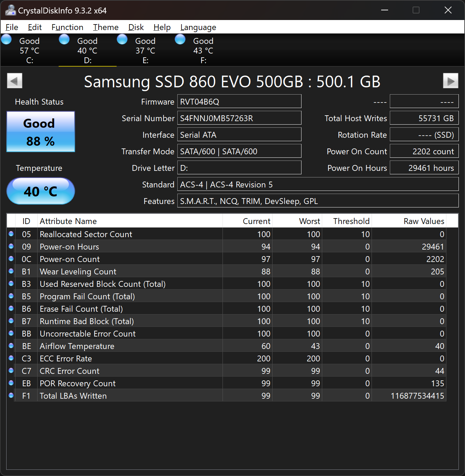Open the Function menu
This screenshot has height=476, width=465.
pyautogui.click(x=67, y=27)
